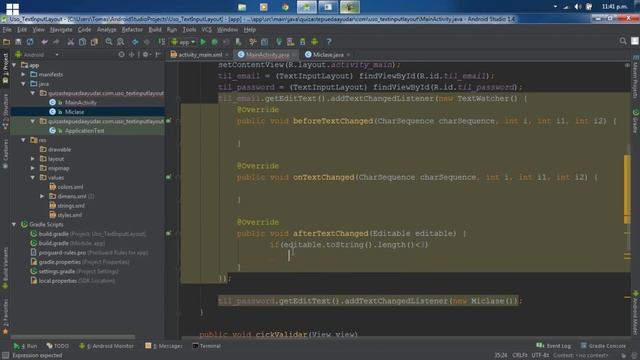This screenshot has width=640, height=360.
Task: Toggle tool window buttons at the bottom-left corner
Action: 5,356
